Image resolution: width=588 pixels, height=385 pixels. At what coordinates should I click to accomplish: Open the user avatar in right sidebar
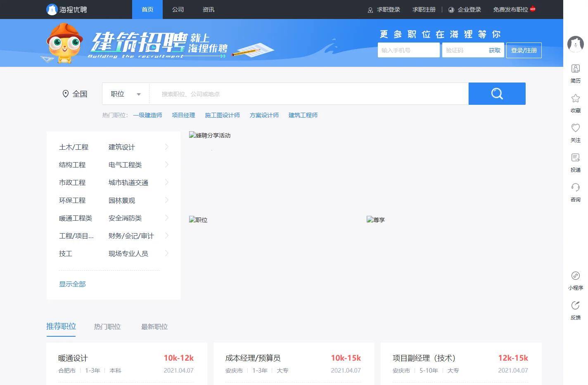point(575,43)
